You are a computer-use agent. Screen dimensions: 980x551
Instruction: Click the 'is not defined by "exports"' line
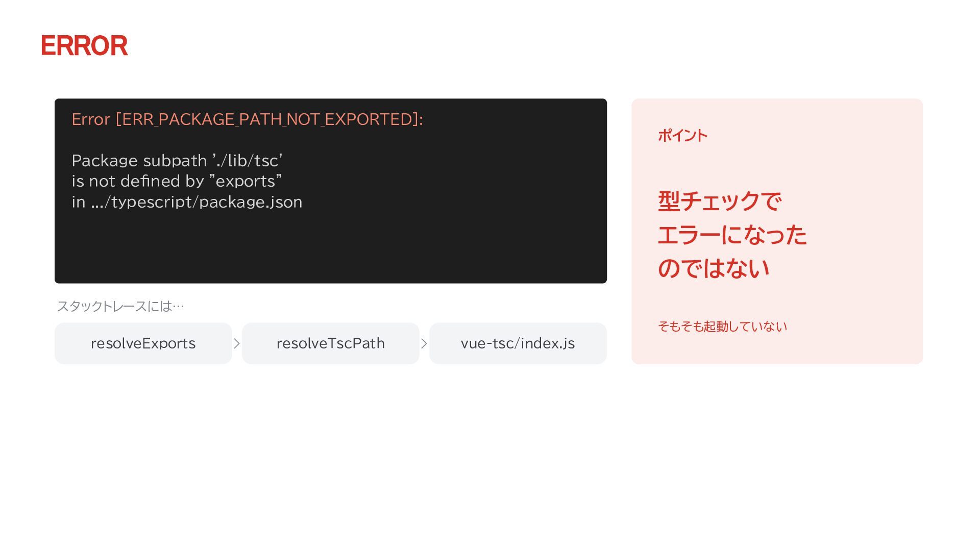pyautogui.click(x=177, y=181)
